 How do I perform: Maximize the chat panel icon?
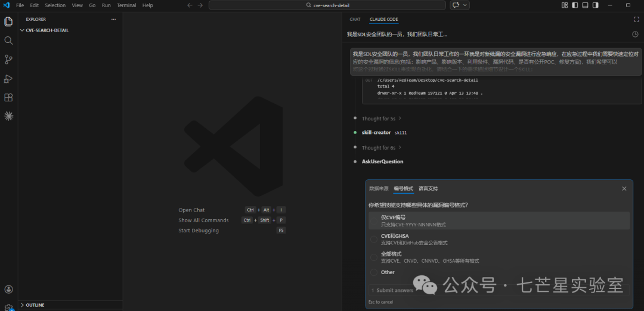pyautogui.click(x=636, y=19)
